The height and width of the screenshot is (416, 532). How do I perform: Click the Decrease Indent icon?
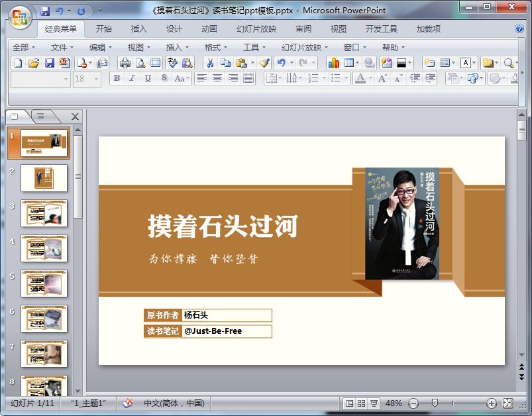coord(415,78)
